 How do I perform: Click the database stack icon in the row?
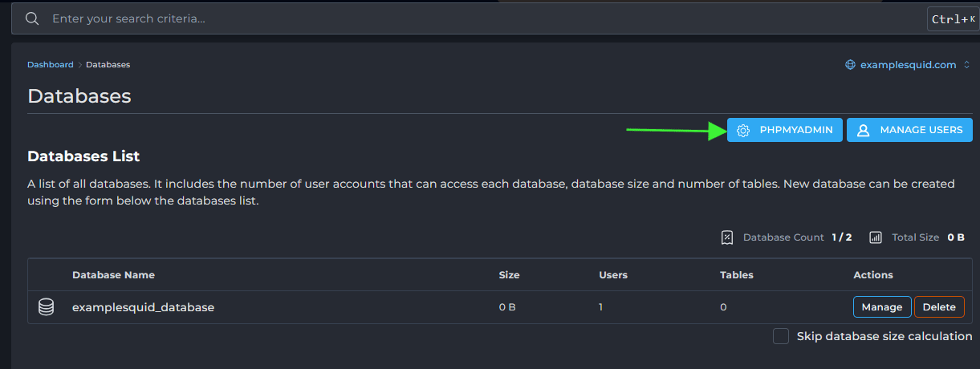47,307
